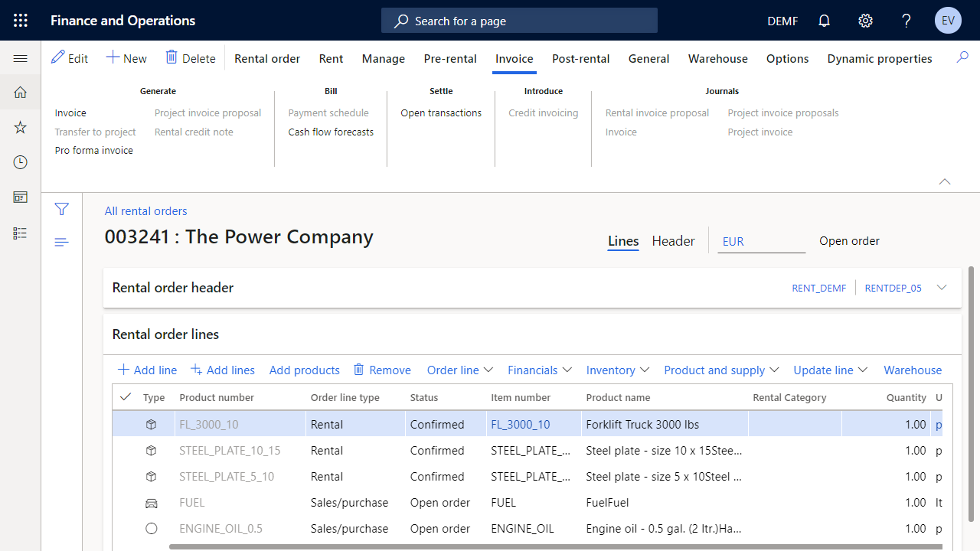This screenshot has width=980, height=551.
Task: Switch to the General ribbon tab
Action: pos(649,58)
